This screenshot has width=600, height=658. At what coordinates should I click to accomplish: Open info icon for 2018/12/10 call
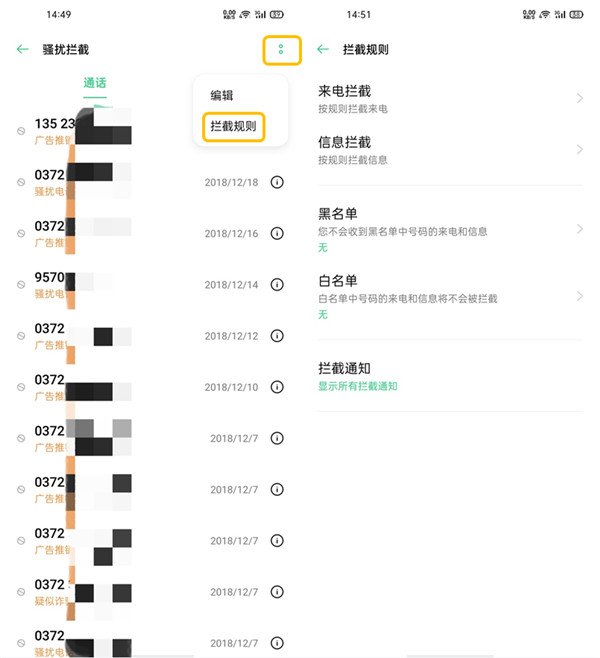[x=277, y=387]
